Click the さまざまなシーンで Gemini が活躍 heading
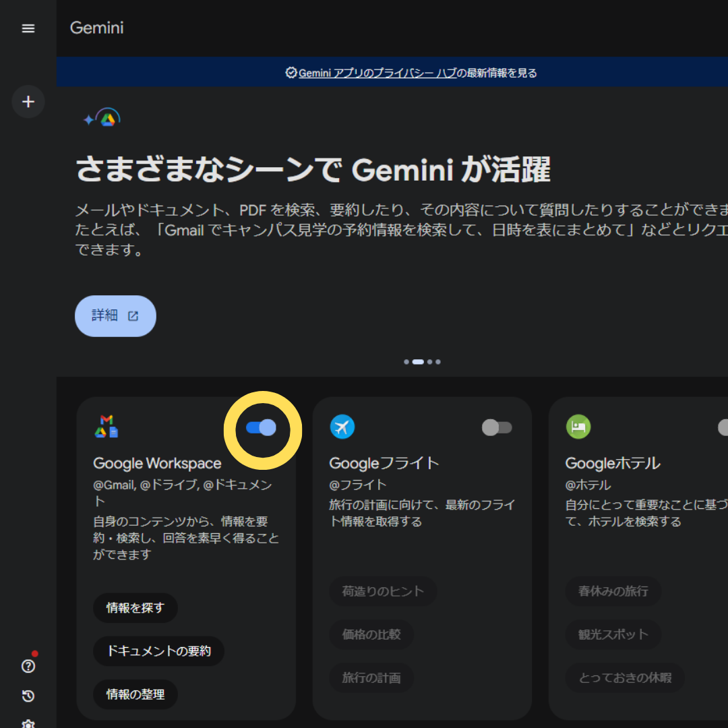This screenshot has width=728, height=728. point(313,169)
